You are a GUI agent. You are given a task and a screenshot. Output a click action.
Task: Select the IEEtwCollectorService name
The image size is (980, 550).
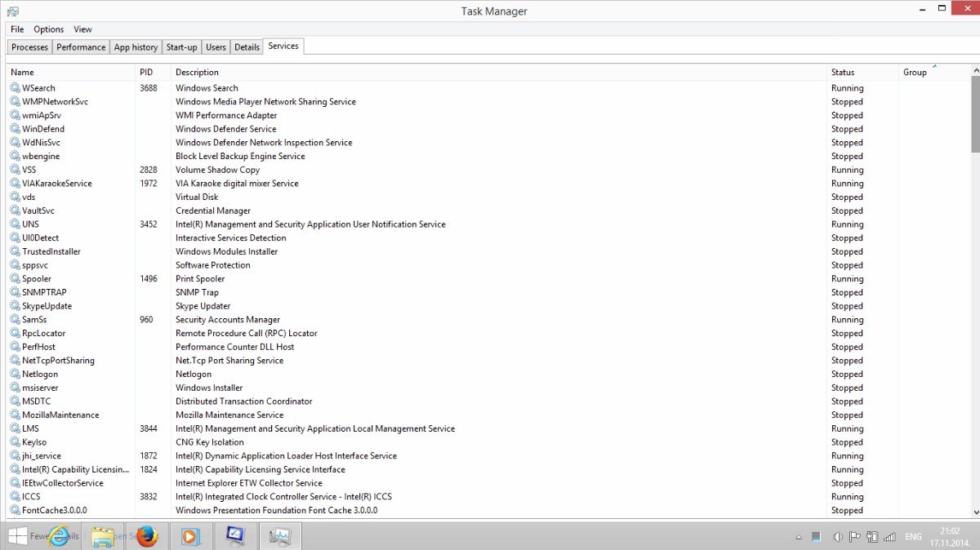point(63,483)
